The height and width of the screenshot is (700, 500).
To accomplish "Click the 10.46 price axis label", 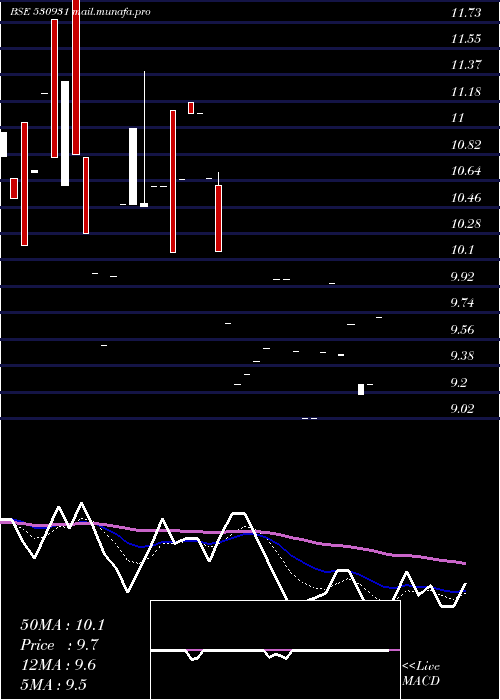I will (466, 198).
